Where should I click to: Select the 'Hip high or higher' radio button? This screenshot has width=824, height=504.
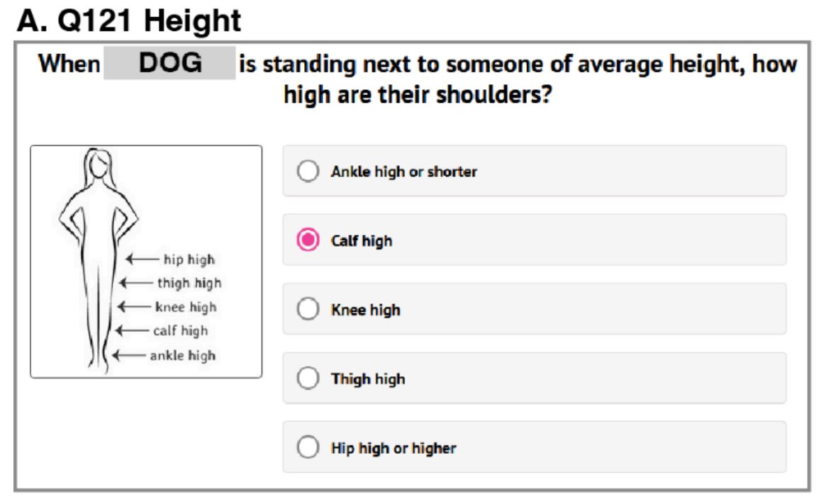tap(308, 448)
